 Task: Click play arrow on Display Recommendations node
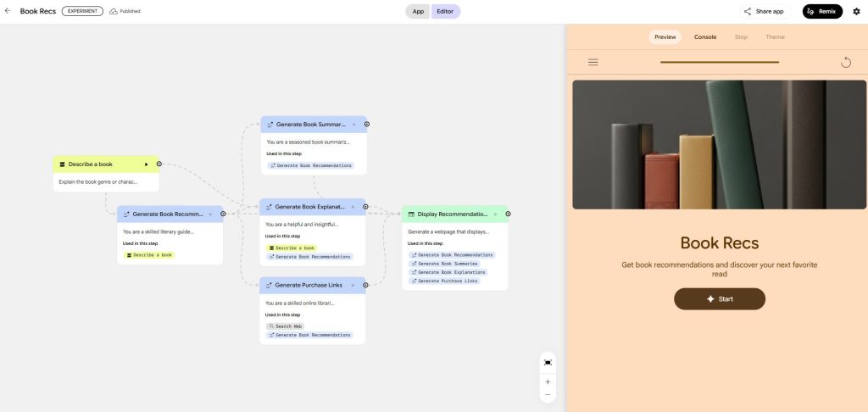click(x=495, y=214)
